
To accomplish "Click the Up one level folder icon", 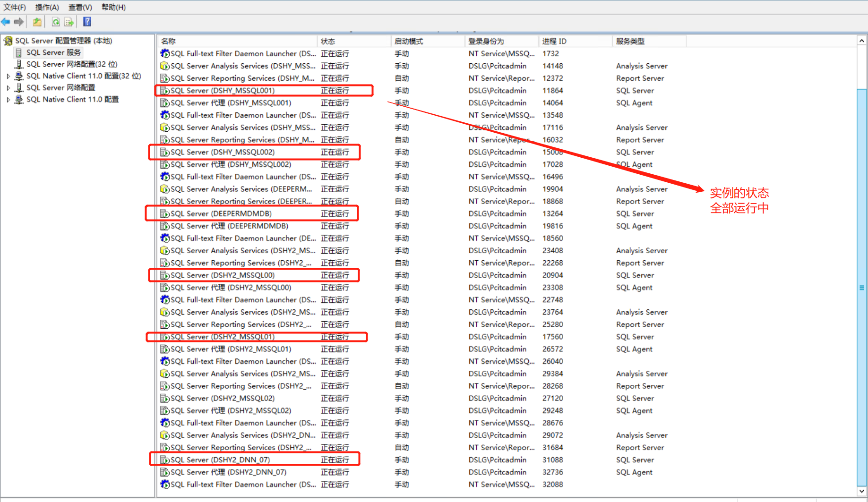I will (x=37, y=22).
